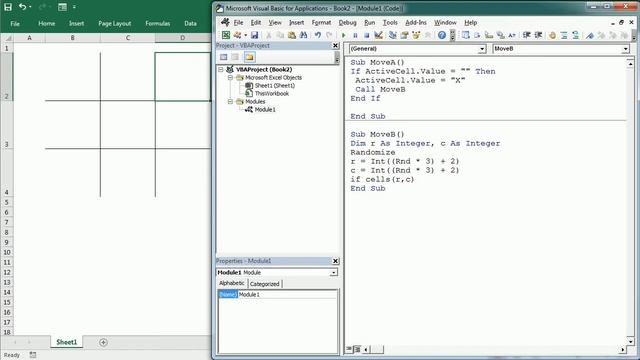The image size is (640, 360).
Task: Switch to the Categorized properties tab
Action: (264, 284)
